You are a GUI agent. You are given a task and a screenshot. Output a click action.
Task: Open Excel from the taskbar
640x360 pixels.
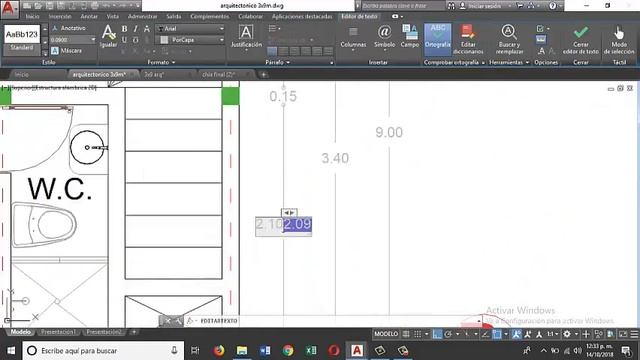pos(311,350)
